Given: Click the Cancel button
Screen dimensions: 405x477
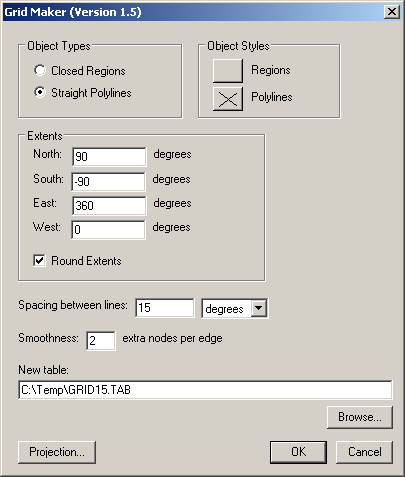Looking at the screenshot, I should point(364,452).
